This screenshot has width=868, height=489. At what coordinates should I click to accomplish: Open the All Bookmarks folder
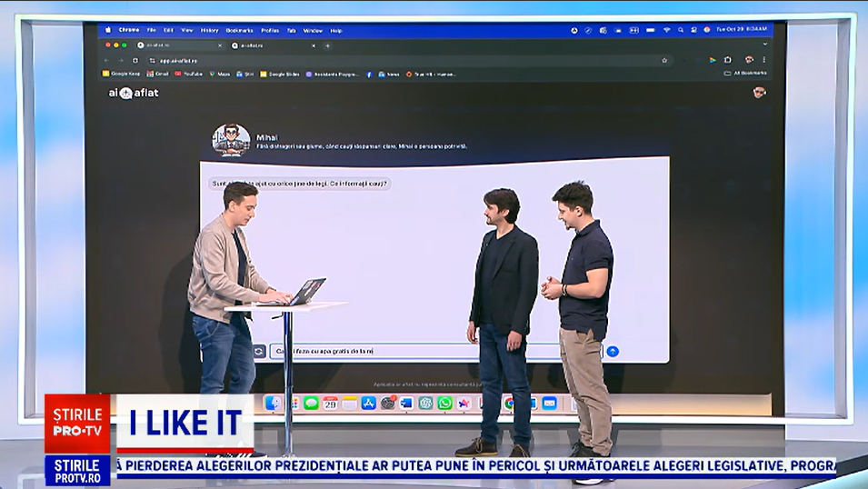(x=745, y=73)
